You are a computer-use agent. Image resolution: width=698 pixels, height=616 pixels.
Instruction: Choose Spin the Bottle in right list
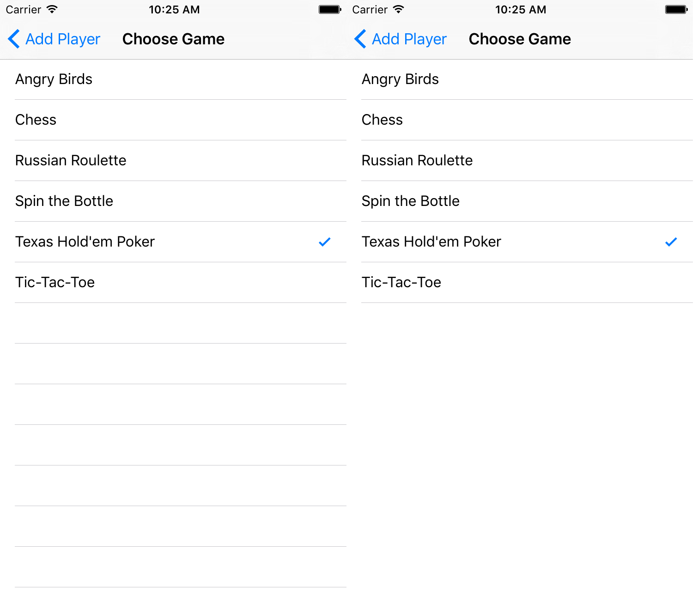click(520, 201)
